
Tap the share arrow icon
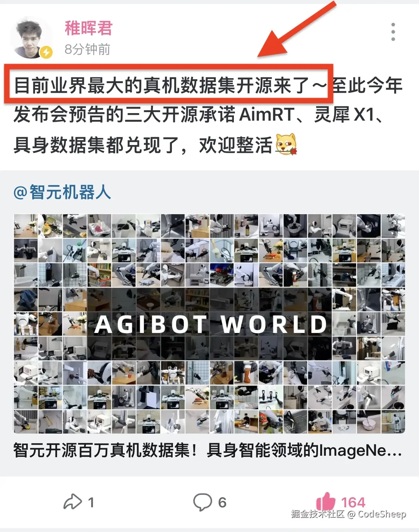point(73,502)
